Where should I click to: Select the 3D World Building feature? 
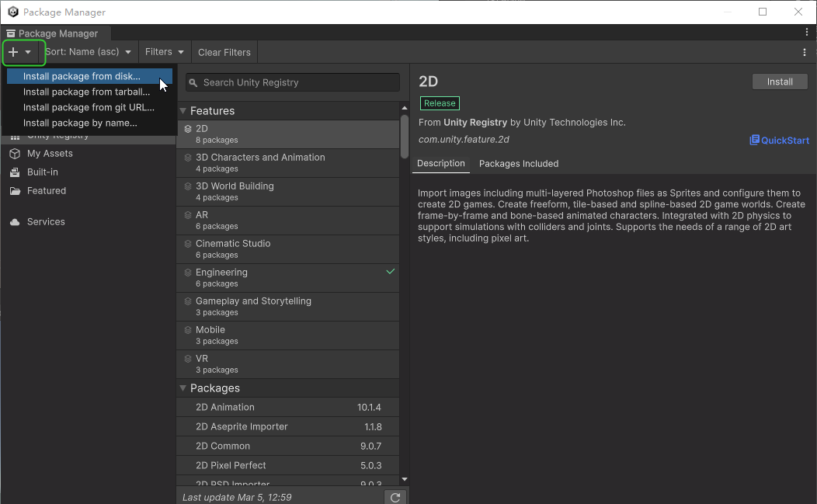pos(288,192)
